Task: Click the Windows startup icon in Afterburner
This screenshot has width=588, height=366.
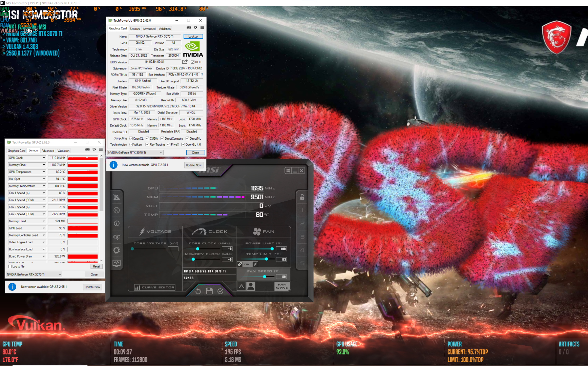Action: click(x=288, y=170)
